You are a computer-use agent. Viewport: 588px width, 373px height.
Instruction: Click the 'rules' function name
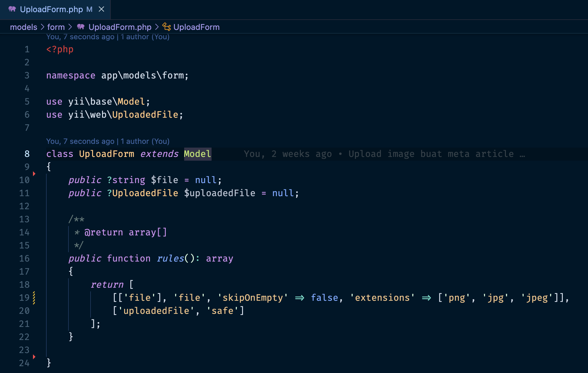pos(170,258)
